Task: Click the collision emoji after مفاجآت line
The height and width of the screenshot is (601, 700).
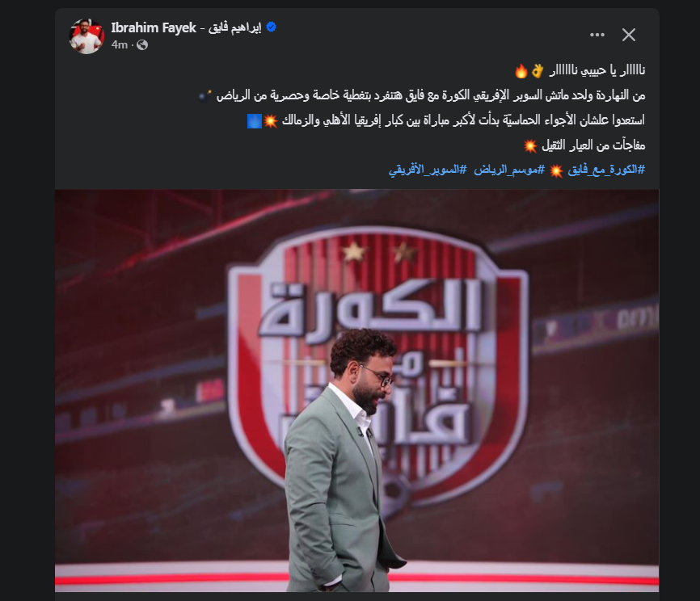Action: (530, 145)
